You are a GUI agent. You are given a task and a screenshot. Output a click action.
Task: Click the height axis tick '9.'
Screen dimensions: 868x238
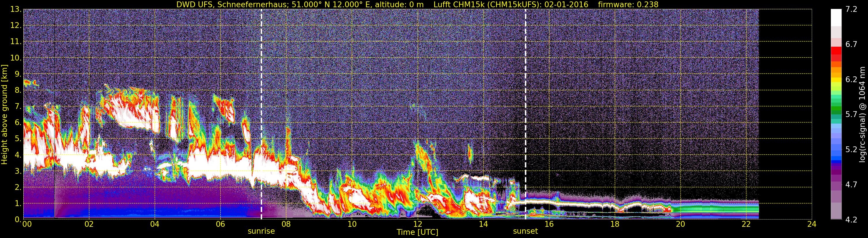[18, 74]
